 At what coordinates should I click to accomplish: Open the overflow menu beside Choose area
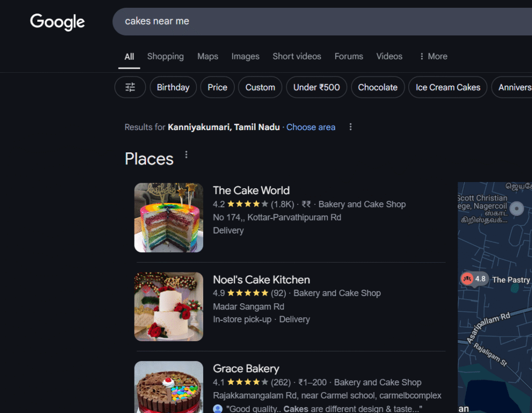click(x=350, y=126)
